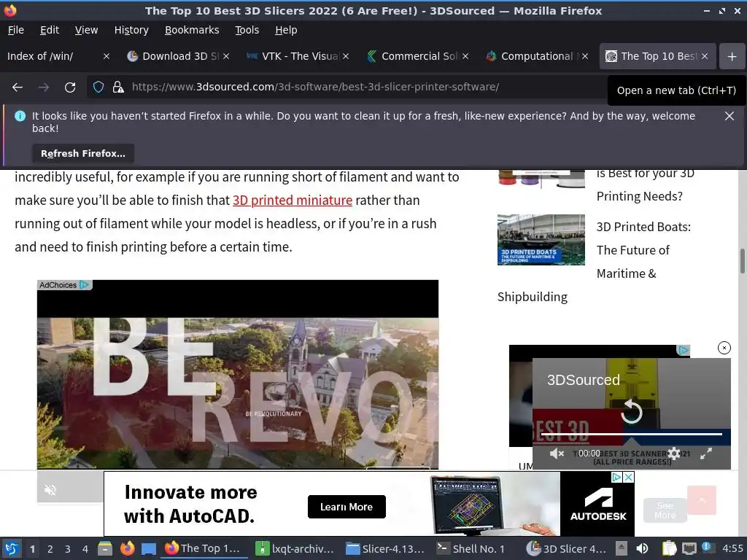Viewport: 747px width, 560px height.
Task: Click the taskbar clock showing 4:55
Action: pyautogui.click(x=732, y=548)
